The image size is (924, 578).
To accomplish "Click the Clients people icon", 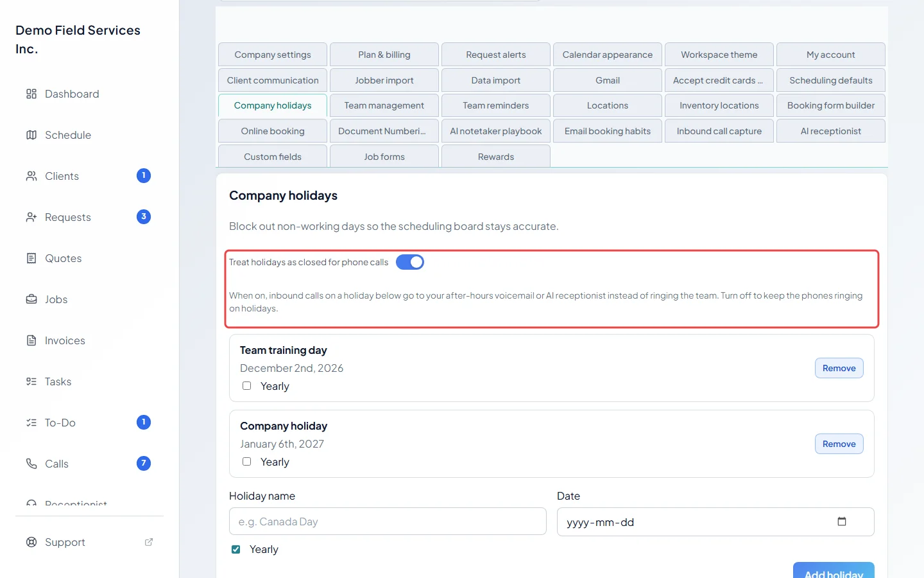I will (31, 176).
